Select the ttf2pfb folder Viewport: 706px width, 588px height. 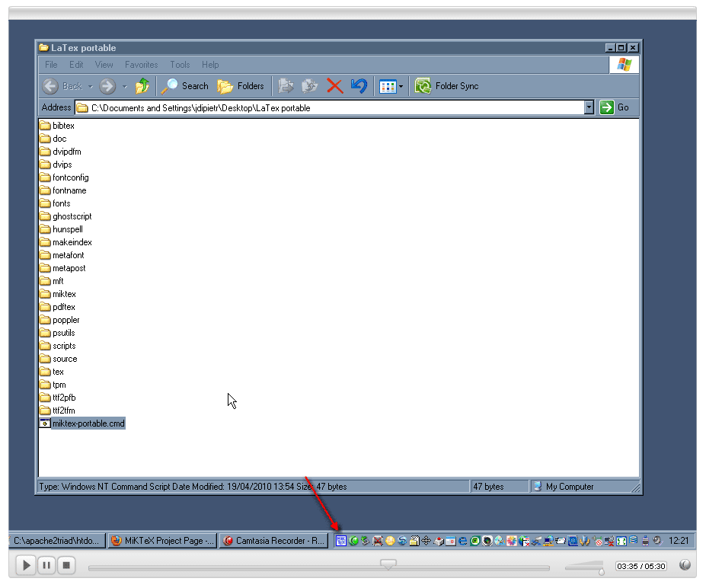coord(58,398)
